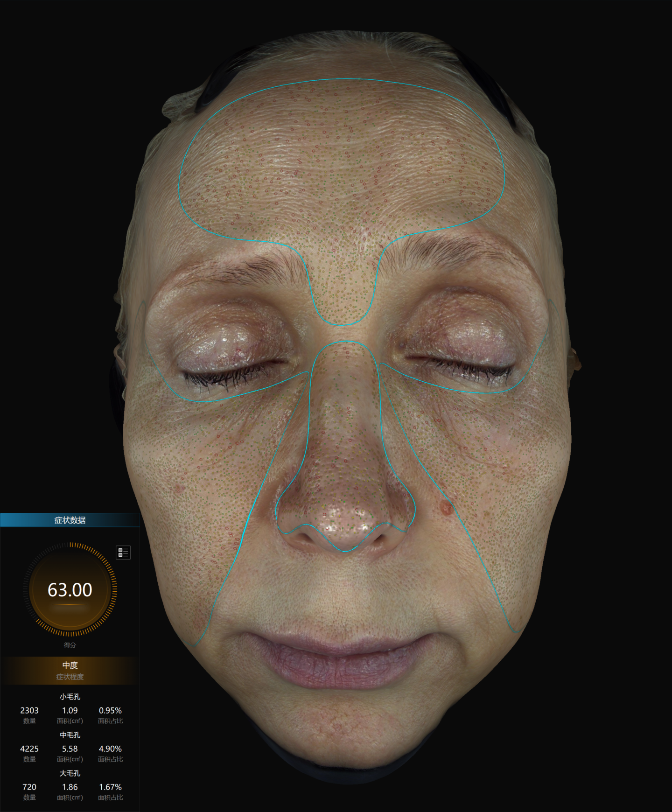672x812 pixels.
Task: Click the medium pore area value 5.58
Action: click(70, 749)
